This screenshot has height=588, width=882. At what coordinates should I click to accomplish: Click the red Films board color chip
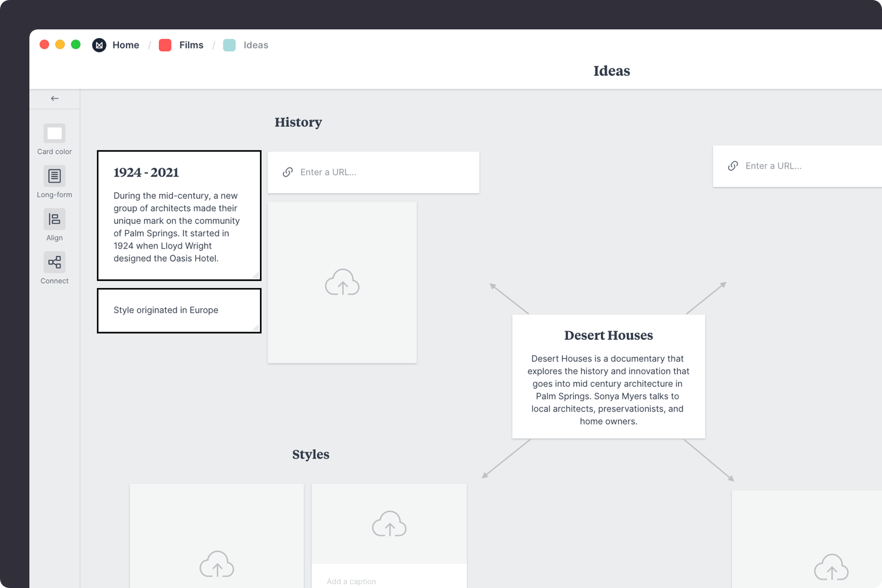pyautogui.click(x=164, y=45)
